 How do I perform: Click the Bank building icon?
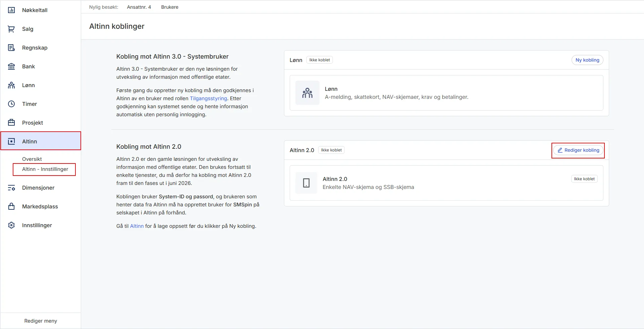(x=11, y=66)
